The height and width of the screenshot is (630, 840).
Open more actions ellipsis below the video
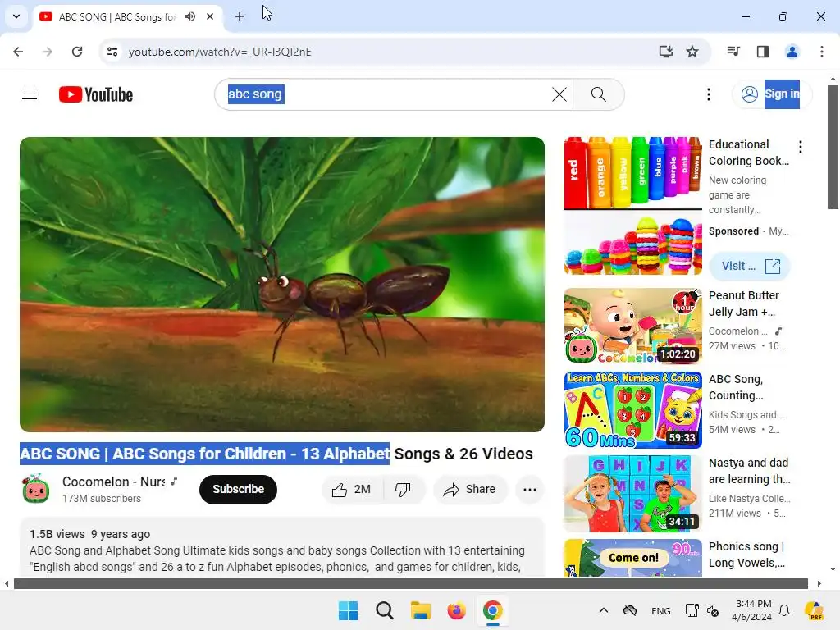(x=530, y=489)
